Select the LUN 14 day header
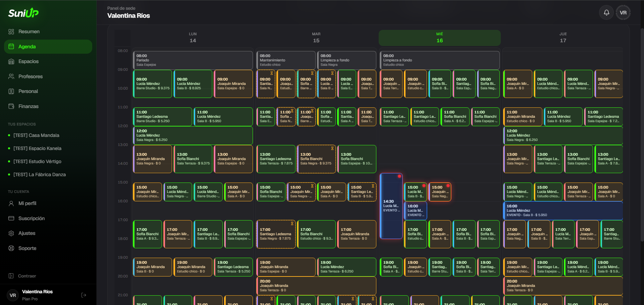Screen dimensions: 644x305 [193, 38]
